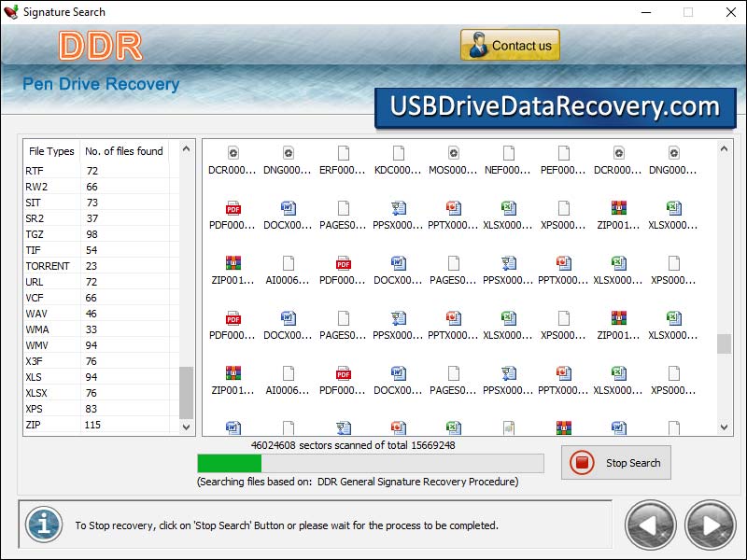Click file types list scroll down arrow

point(186,427)
